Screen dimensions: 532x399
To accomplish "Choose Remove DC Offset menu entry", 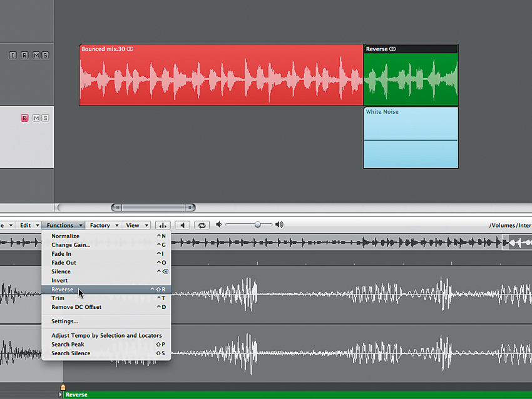I will pos(106,307).
